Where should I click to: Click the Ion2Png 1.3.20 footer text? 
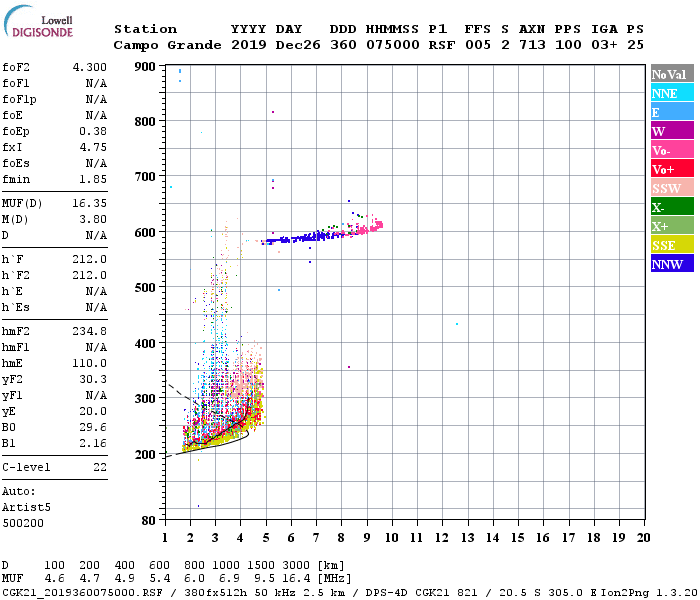click(649, 592)
